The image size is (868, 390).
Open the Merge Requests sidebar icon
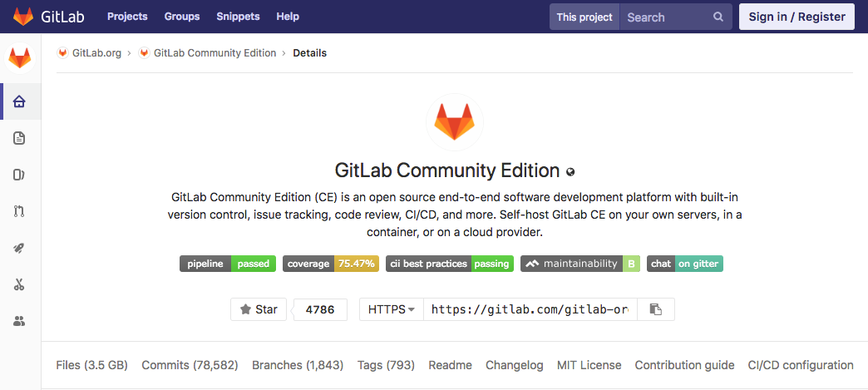point(19,211)
